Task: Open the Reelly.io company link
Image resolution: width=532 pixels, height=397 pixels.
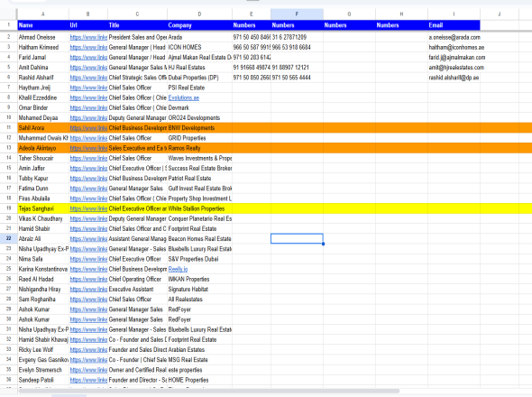Action: point(178,269)
